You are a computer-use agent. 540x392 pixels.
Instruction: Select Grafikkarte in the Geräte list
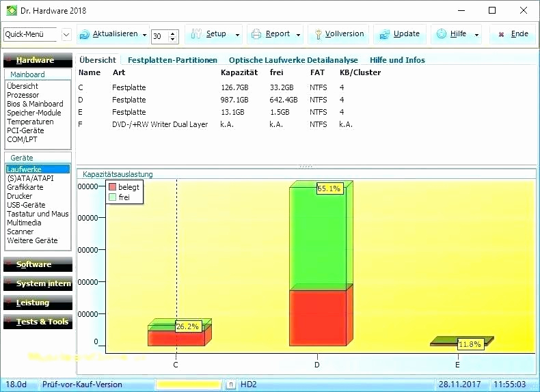[25, 186]
